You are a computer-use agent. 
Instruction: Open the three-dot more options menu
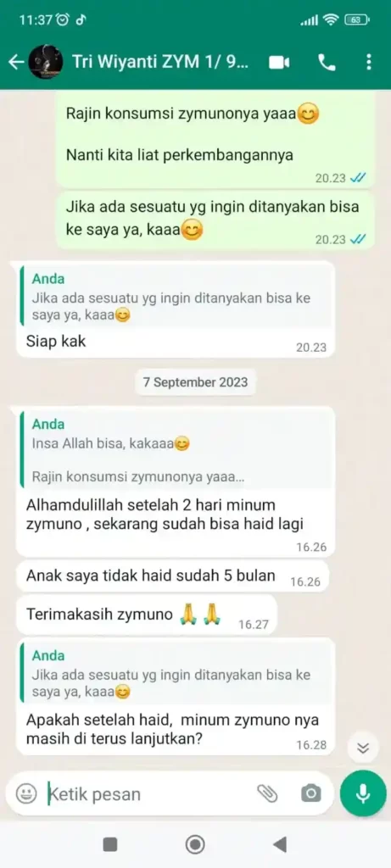pos(369,62)
